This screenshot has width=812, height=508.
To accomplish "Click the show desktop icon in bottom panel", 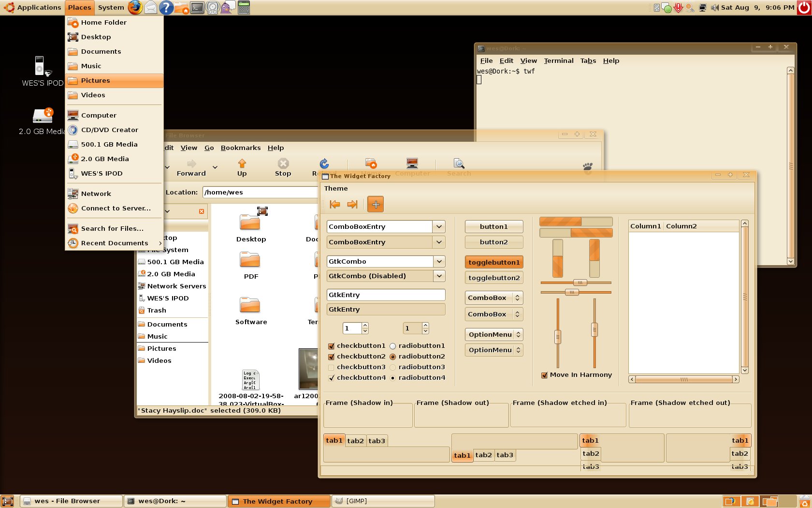I will pyautogui.click(x=8, y=501).
